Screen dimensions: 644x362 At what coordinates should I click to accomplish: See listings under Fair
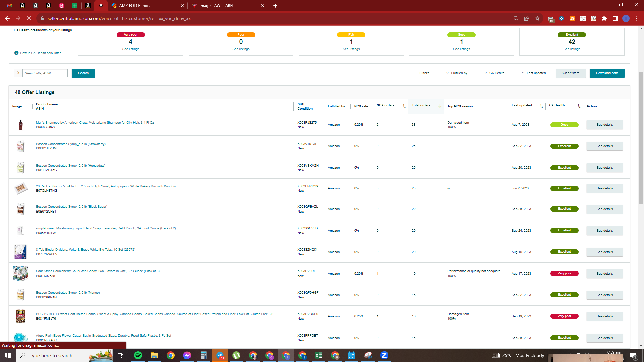351,49
